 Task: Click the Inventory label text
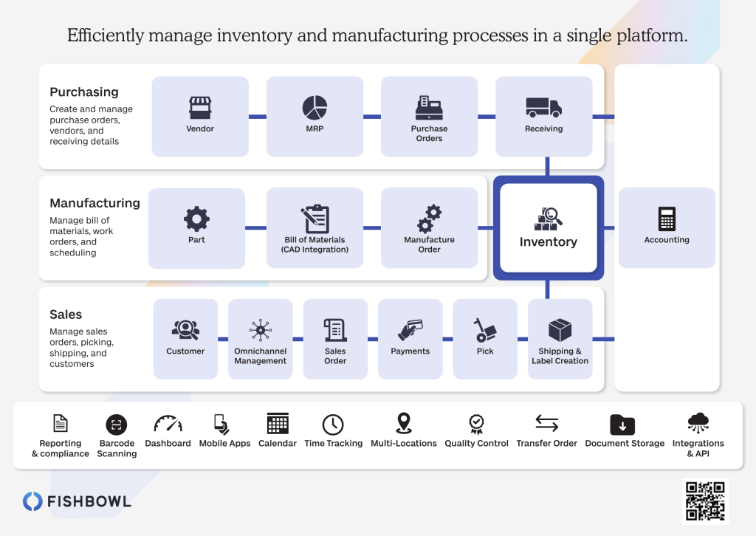(549, 242)
